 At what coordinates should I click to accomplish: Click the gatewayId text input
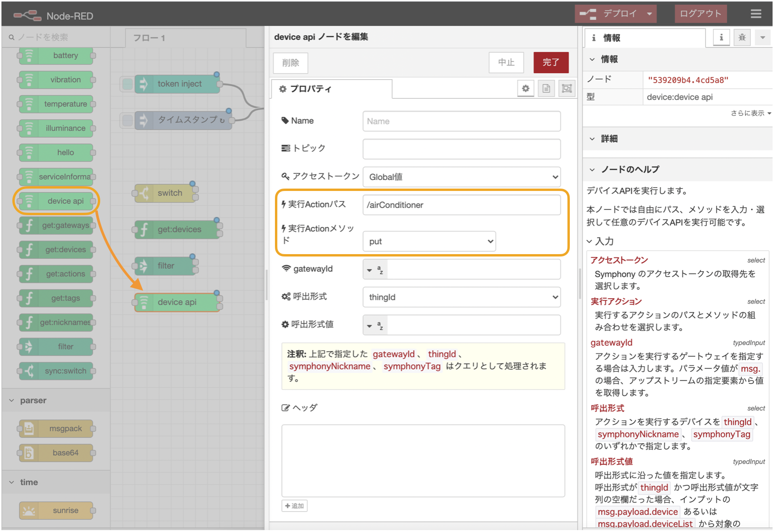474,270
